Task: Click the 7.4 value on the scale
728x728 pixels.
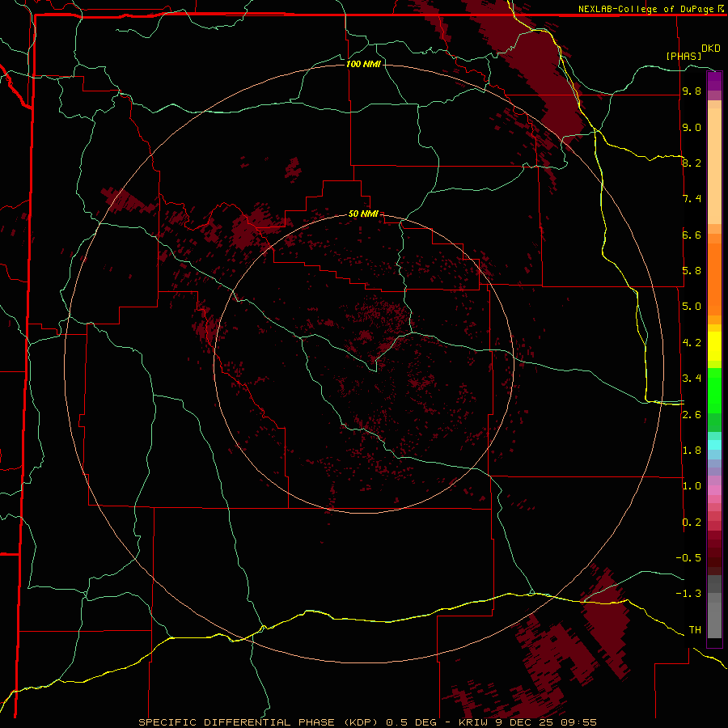Action: pyautogui.click(x=692, y=199)
